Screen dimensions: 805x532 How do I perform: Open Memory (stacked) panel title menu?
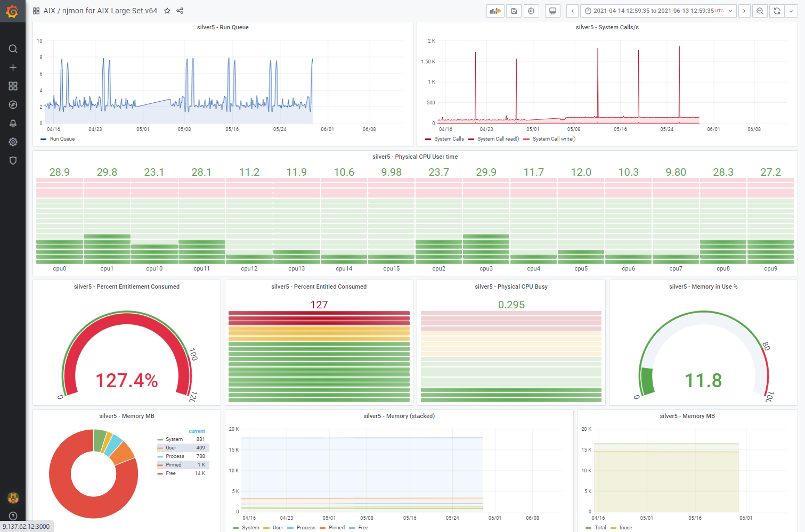(x=399, y=416)
